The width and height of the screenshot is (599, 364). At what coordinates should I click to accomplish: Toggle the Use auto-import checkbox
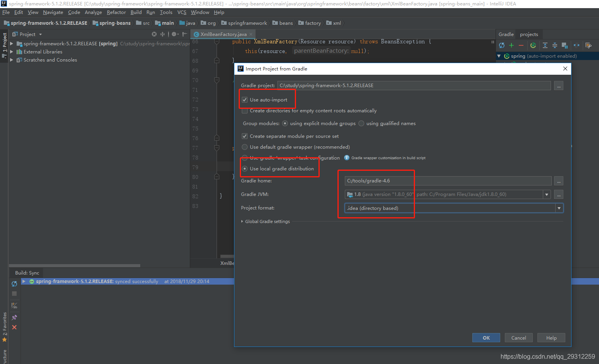(244, 100)
